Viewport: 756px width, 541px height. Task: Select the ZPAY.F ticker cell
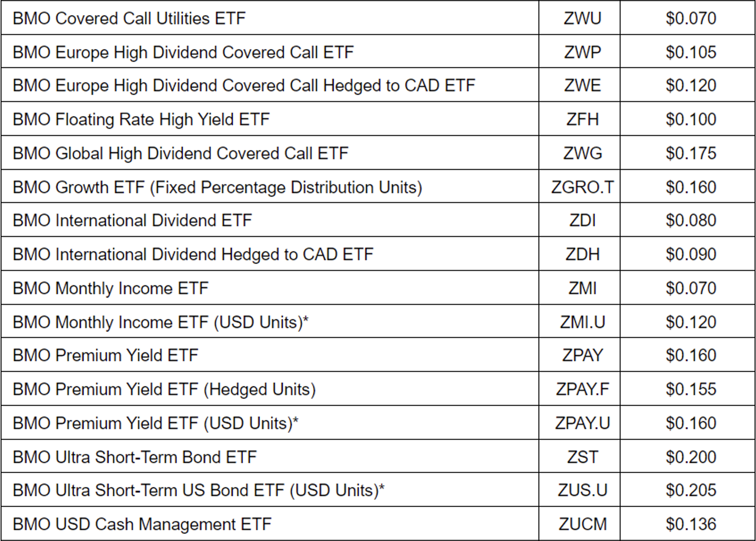[x=582, y=389]
